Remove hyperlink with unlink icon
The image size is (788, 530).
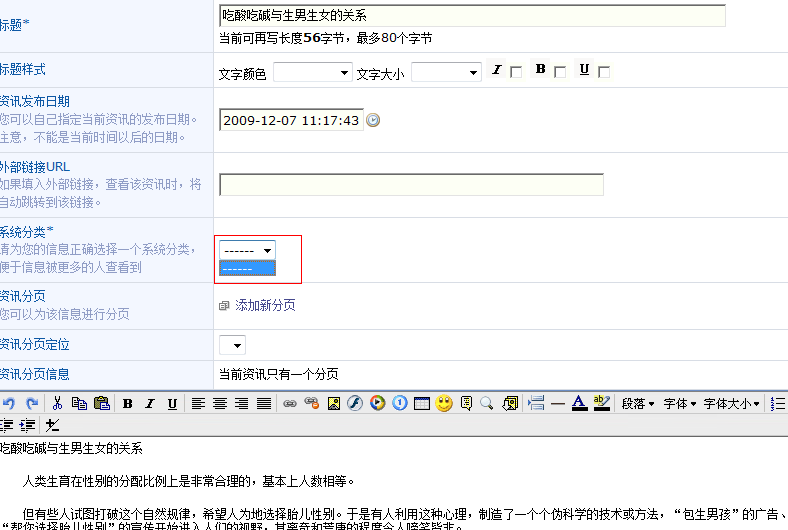pos(312,403)
